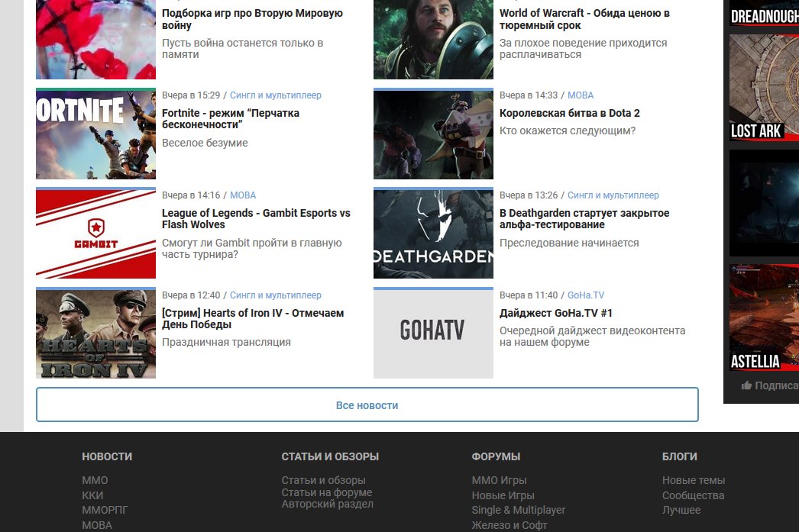Viewport: 799px width, 532px height.
Task: Open 'World of Warcraft - Обида ценою' headline
Action: 584,19
